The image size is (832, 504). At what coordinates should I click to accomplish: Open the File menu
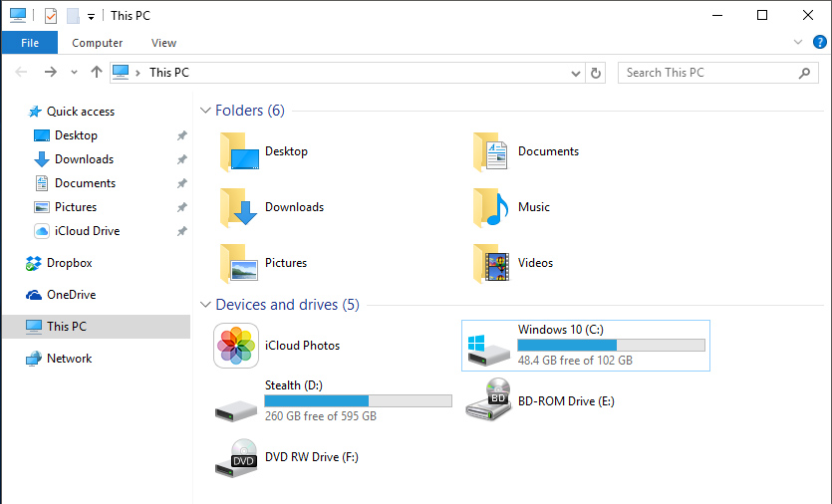(30, 43)
